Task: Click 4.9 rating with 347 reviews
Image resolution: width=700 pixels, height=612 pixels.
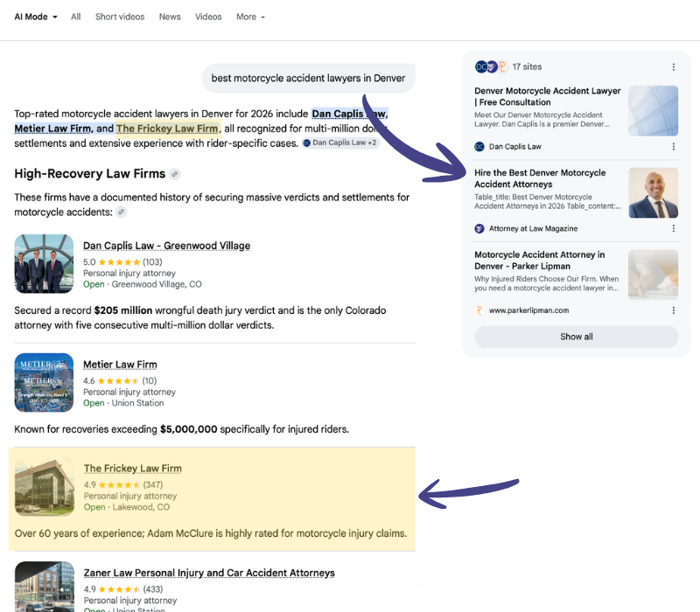Action: 123,484
